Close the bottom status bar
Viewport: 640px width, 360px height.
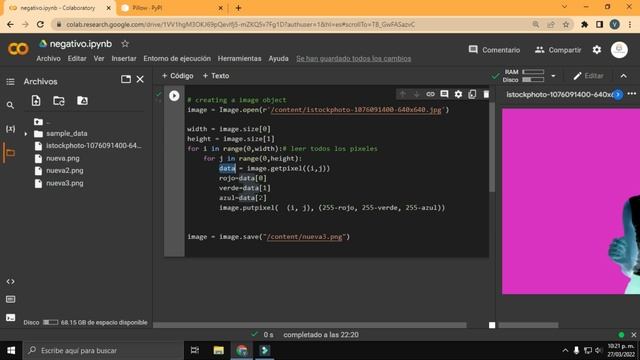[x=633, y=335]
